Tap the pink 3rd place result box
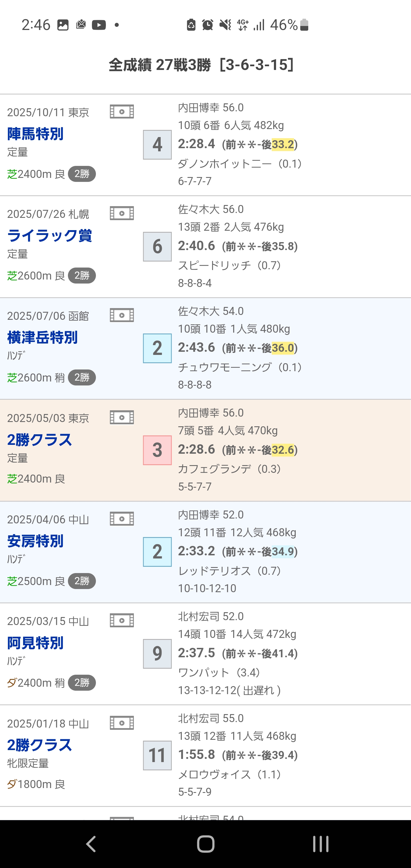 tap(157, 450)
